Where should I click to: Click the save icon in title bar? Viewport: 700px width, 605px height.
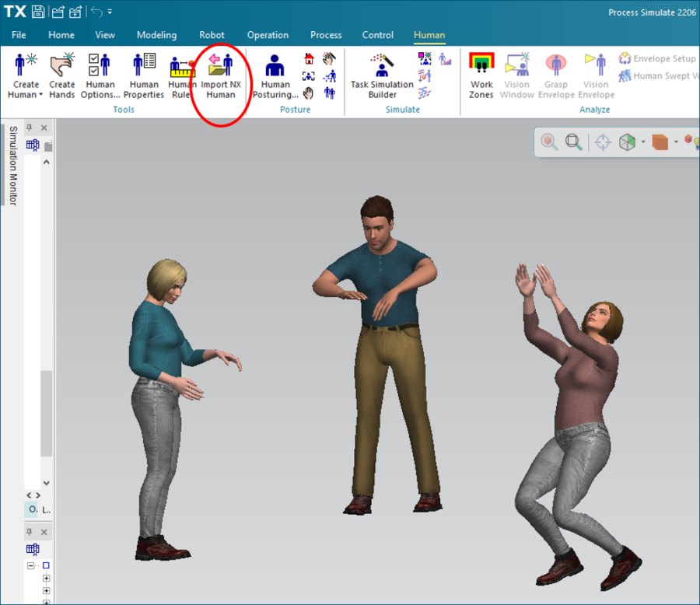tap(38, 12)
